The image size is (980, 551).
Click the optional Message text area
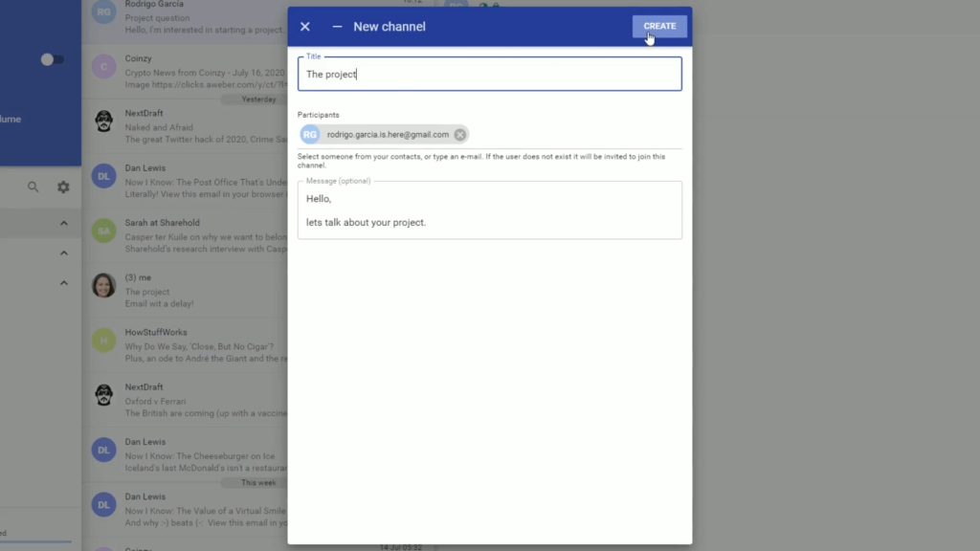click(x=489, y=210)
